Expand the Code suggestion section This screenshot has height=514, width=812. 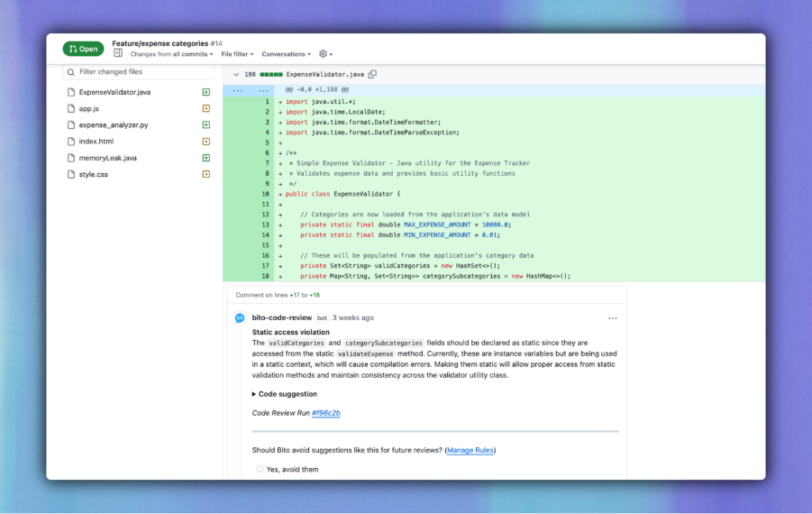pyautogui.click(x=285, y=394)
